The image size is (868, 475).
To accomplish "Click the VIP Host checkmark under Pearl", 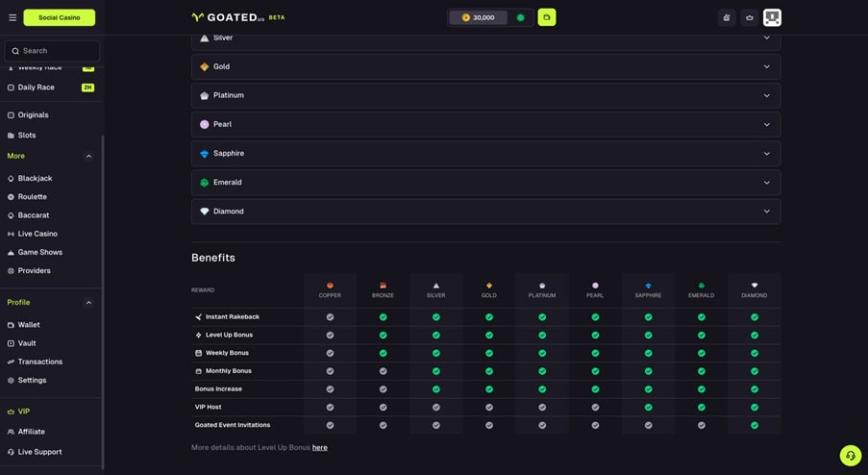I will (x=595, y=408).
